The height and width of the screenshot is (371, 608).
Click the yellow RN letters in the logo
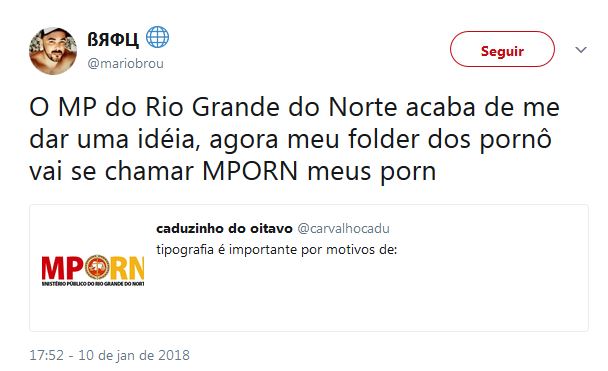click(127, 268)
